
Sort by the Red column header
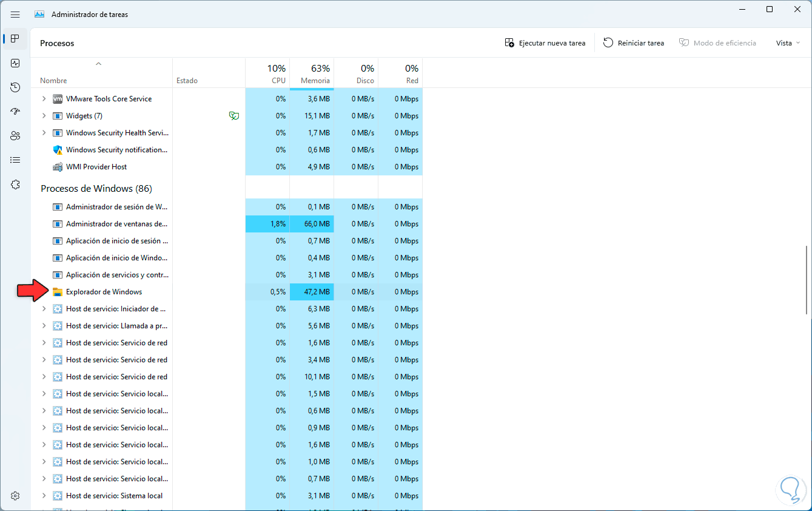(400, 73)
